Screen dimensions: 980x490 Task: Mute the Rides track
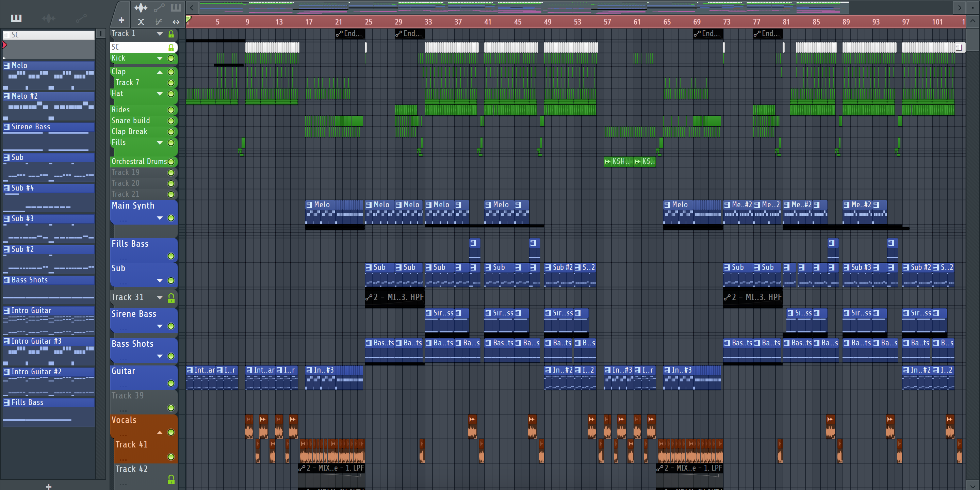[x=171, y=110]
